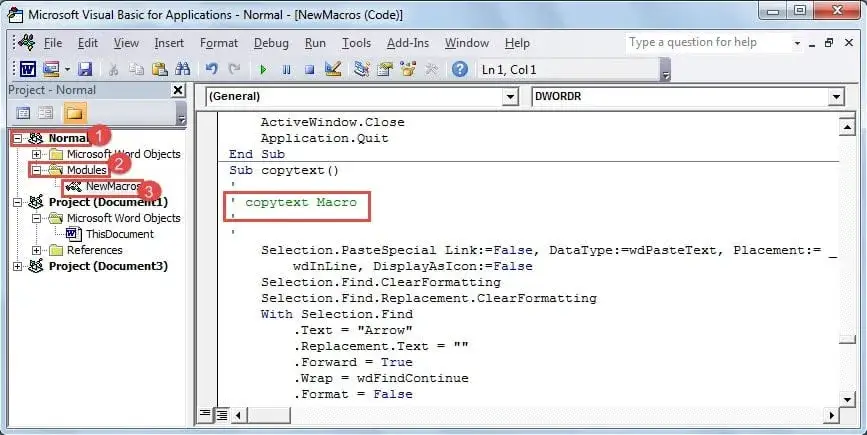Open the Add-Ins menu
This screenshot has width=867, height=435.
point(407,43)
